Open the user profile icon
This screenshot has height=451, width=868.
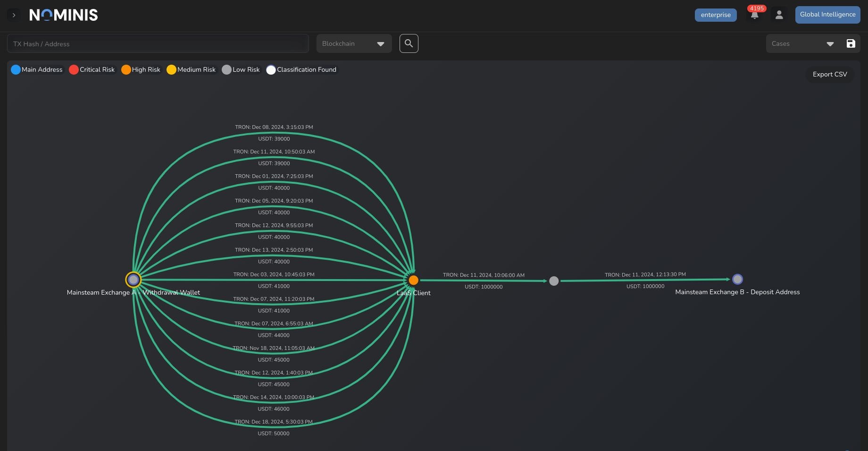779,15
